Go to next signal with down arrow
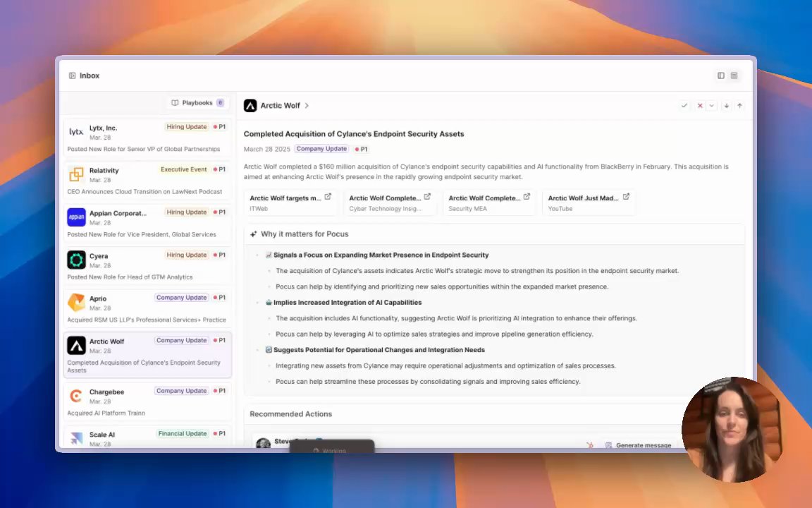This screenshot has height=508, width=812. click(x=727, y=106)
